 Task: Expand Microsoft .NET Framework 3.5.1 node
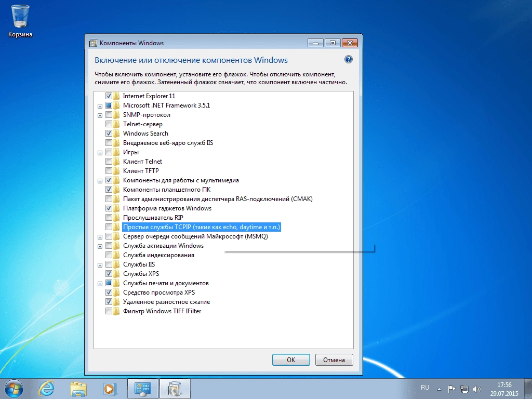(100, 106)
